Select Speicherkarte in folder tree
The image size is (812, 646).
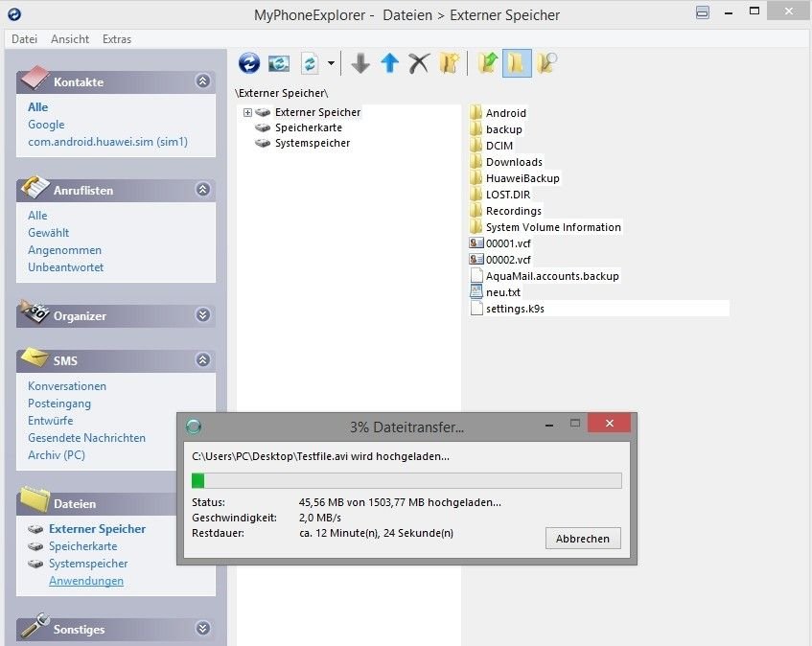click(308, 127)
